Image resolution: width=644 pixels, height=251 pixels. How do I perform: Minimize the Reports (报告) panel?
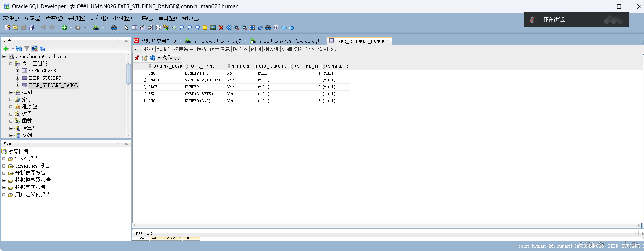click(126, 143)
